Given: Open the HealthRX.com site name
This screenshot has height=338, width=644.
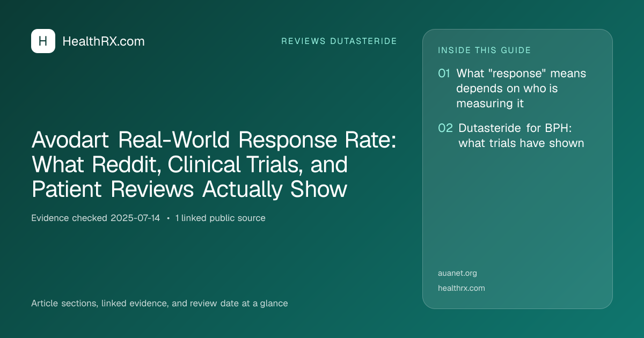Looking at the screenshot, I should (x=104, y=41).
